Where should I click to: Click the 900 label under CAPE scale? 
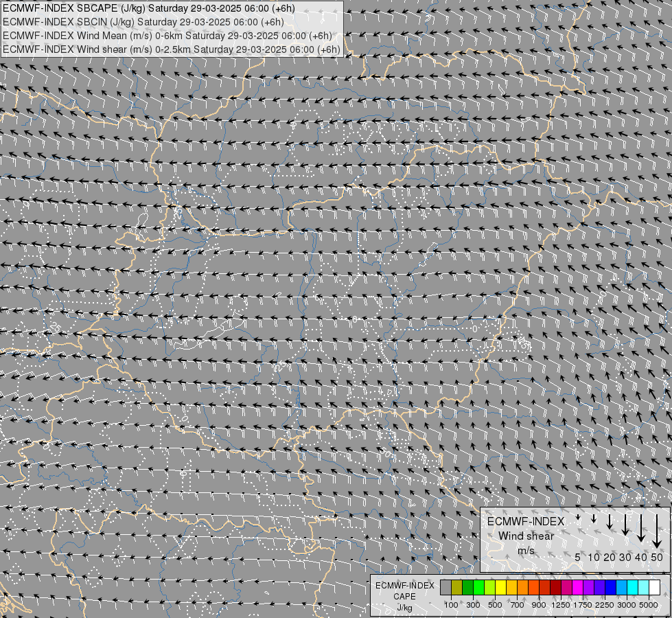[x=539, y=605]
